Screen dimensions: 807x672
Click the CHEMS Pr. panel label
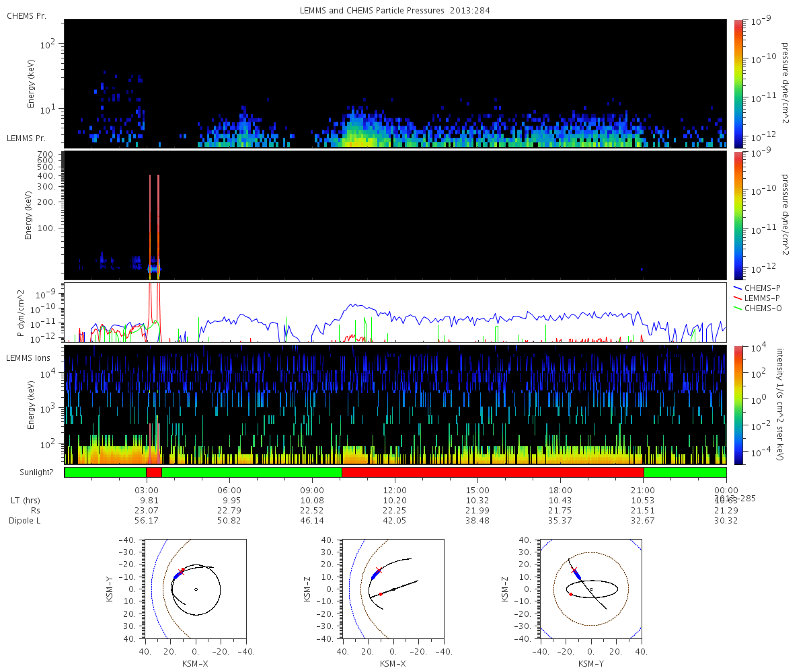click(x=26, y=15)
